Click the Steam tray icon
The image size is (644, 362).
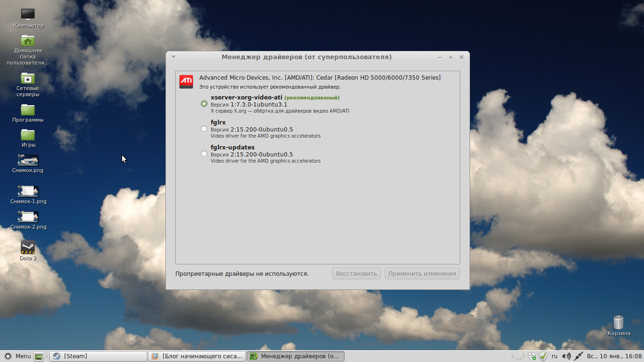click(520, 356)
